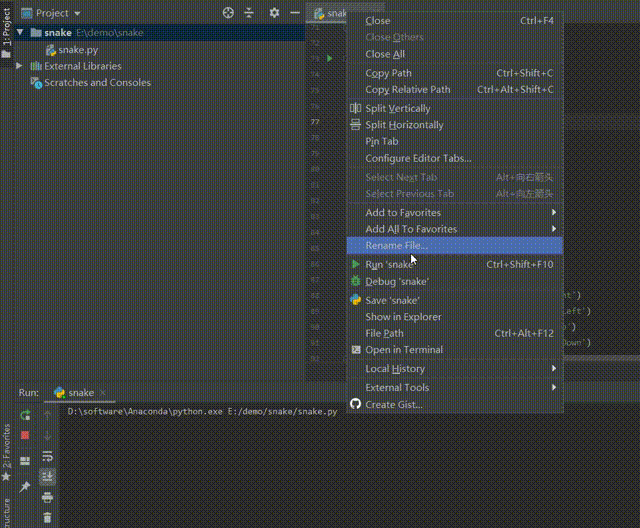
Task: Click the Open in Terminal icon
Action: coord(356,349)
